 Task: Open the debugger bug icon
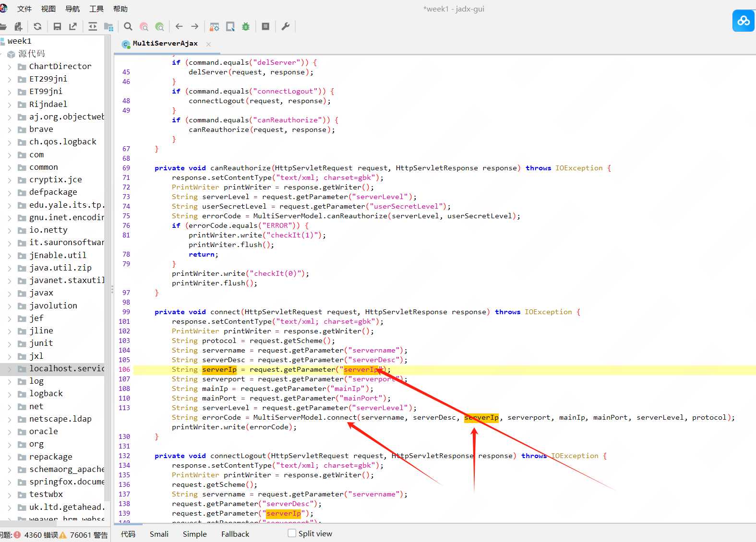[x=246, y=26]
